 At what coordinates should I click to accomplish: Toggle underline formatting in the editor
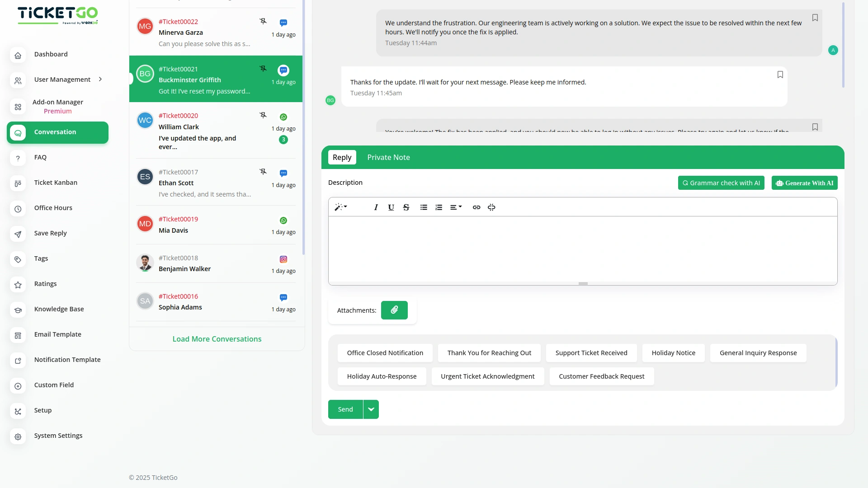(x=391, y=207)
